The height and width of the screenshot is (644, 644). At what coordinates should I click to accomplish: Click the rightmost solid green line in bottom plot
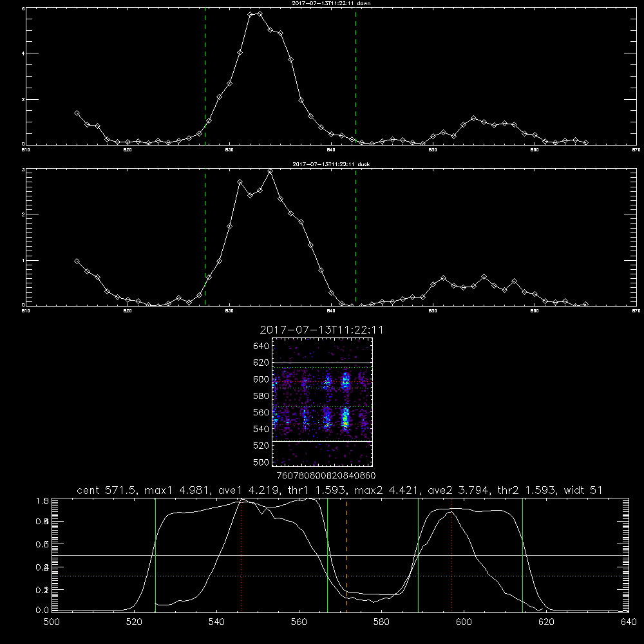pos(522,554)
